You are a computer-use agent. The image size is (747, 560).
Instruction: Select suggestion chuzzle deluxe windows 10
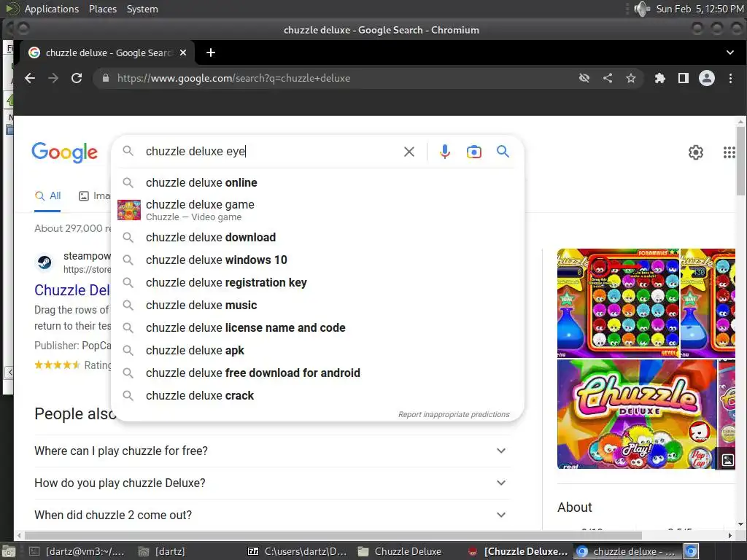(x=317, y=260)
